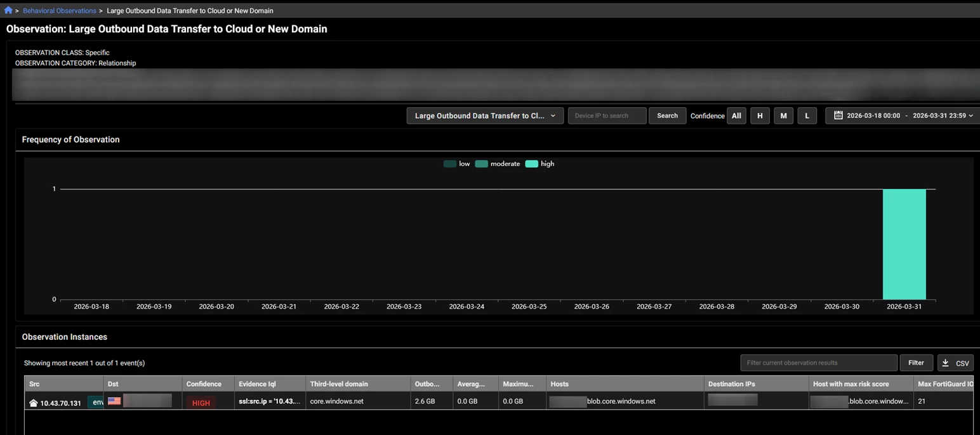Toggle the moderate legend swatch

point(481,164)
